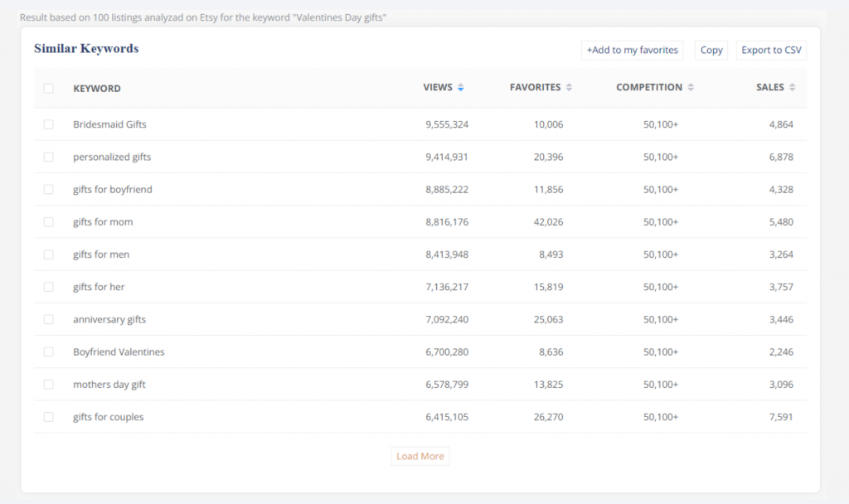Sort by the Views column arrow icon
849x504 pixels.
(461, 88)
